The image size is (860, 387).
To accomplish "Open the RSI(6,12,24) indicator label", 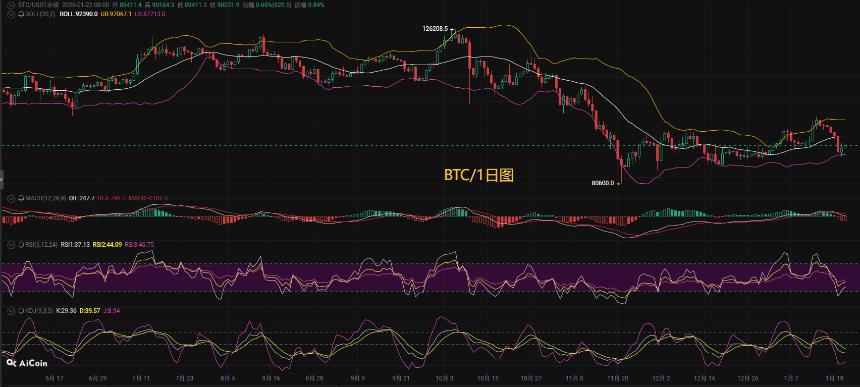I will [x=42, y=244].
